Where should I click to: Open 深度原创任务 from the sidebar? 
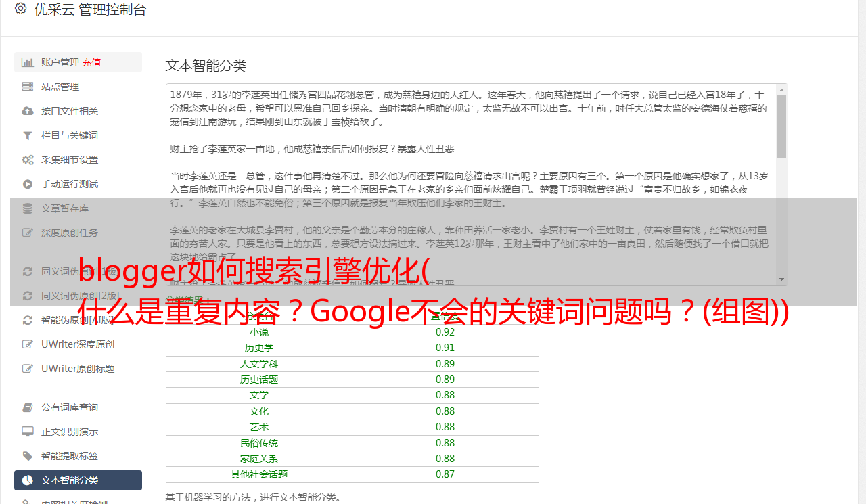pos(69,233)
